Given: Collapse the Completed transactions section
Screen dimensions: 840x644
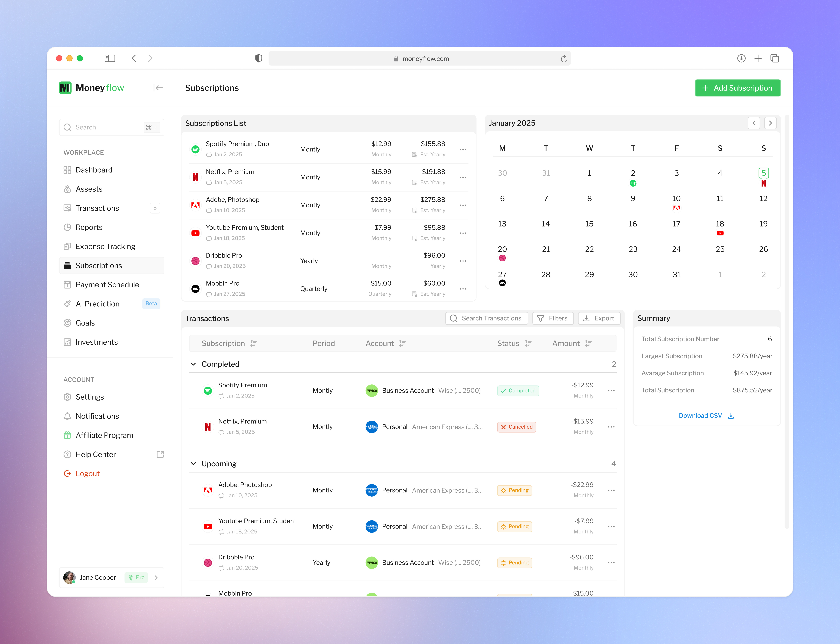Looking at the screenshot, I should [x=193, y=364].
